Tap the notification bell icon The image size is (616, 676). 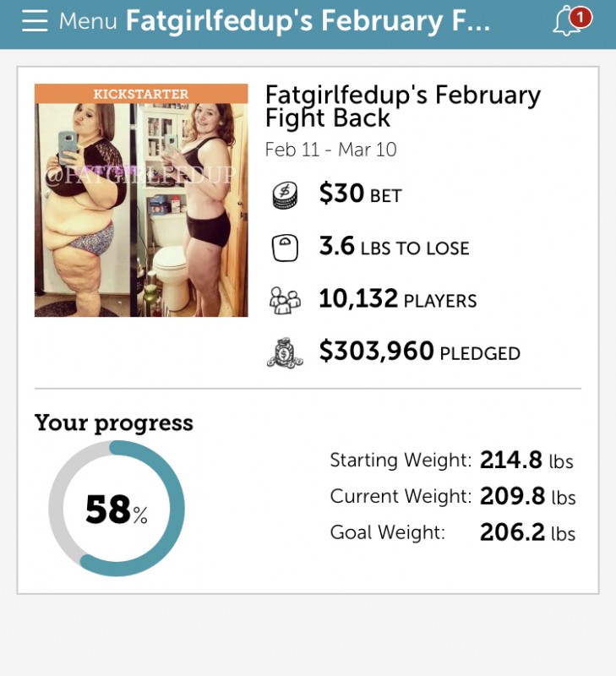pyautogui.click(x=566, y=23)
